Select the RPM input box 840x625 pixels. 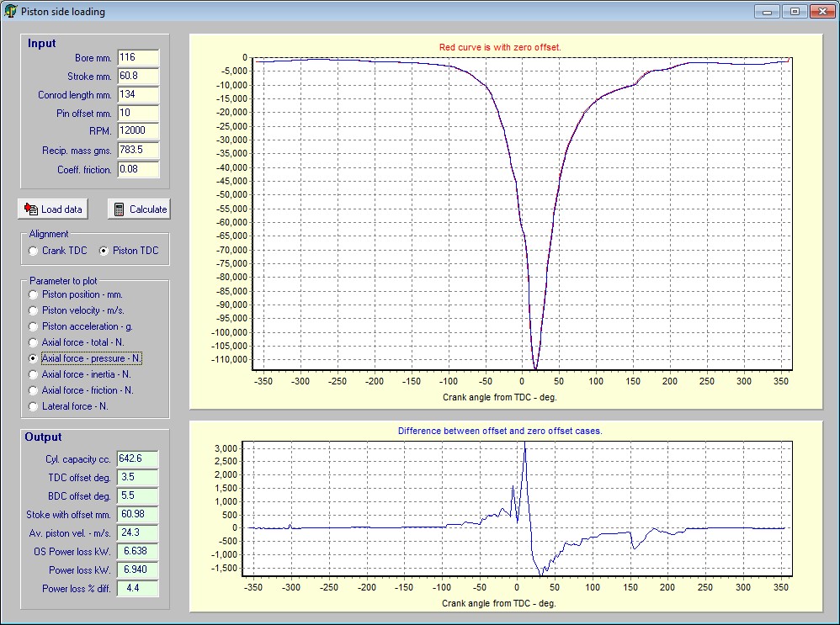point(138,131)
